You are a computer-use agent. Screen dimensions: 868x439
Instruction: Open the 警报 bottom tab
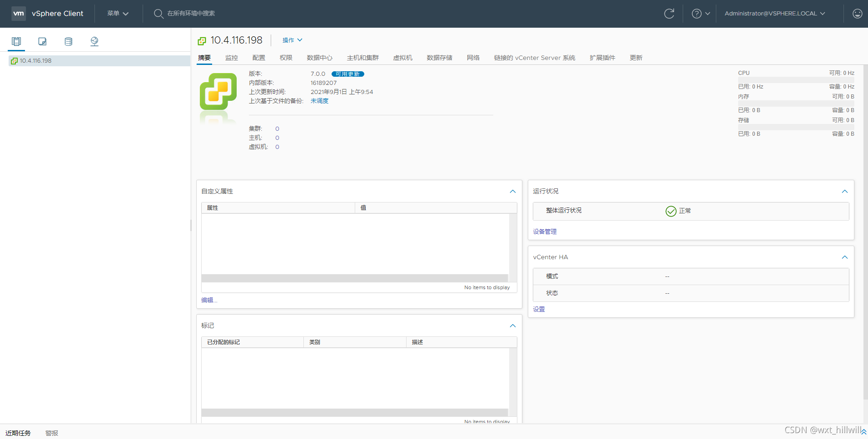(52, 433)
